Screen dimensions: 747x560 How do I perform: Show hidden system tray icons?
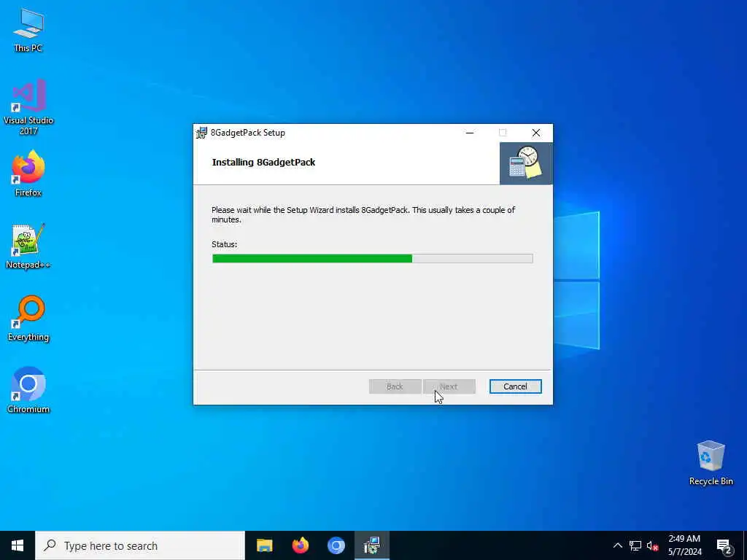pyautogui.click(x=617, y=545)
